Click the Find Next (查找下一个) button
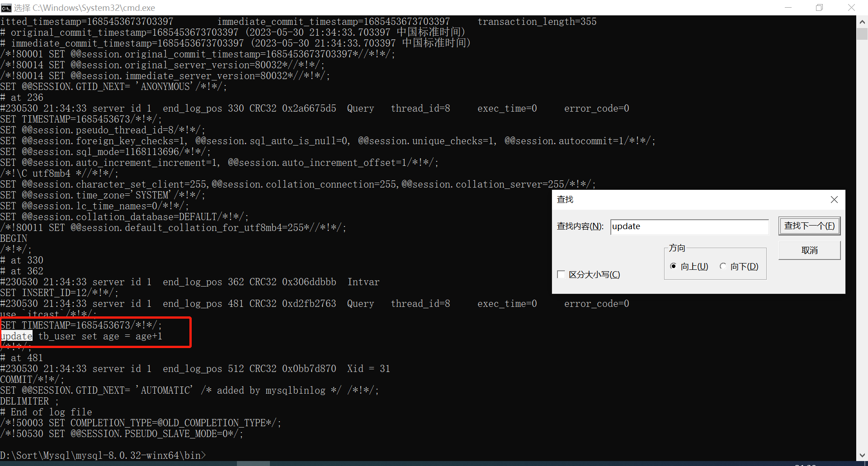This screenshot has height=466, width=868. coord(809,226)
